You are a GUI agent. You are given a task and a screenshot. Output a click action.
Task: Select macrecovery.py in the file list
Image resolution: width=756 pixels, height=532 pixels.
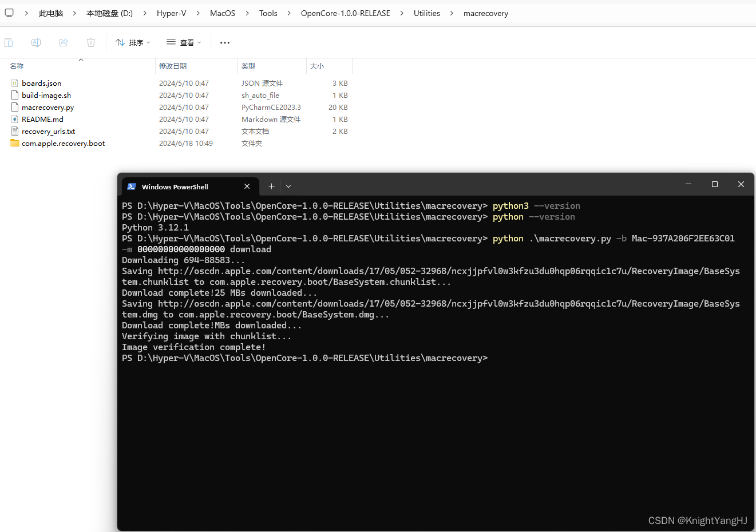click(x=47, y=107)
